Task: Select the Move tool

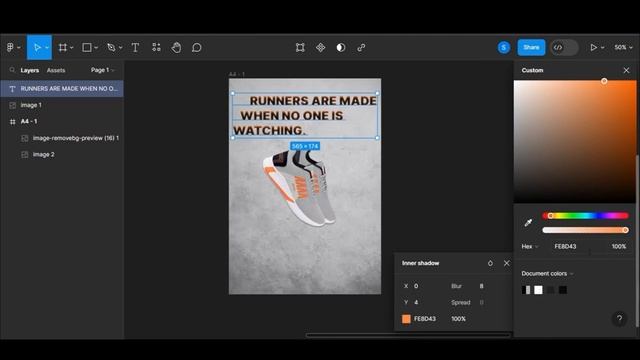Action: pyautogui.click(x=37, y=47)
